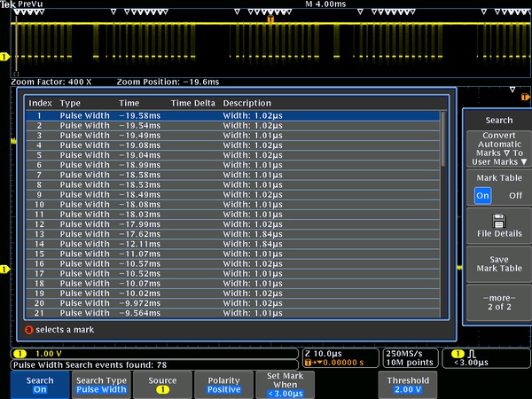Select the Set Mark When <3.00µs option
The height and width of the screenshot is (399, 532).
(286, 384)
